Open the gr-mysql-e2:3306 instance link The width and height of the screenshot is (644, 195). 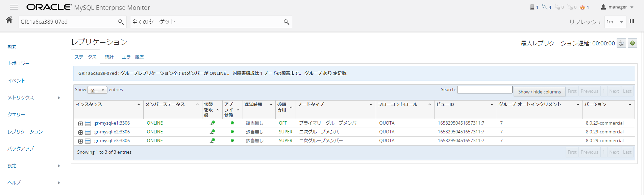[112, 132]
